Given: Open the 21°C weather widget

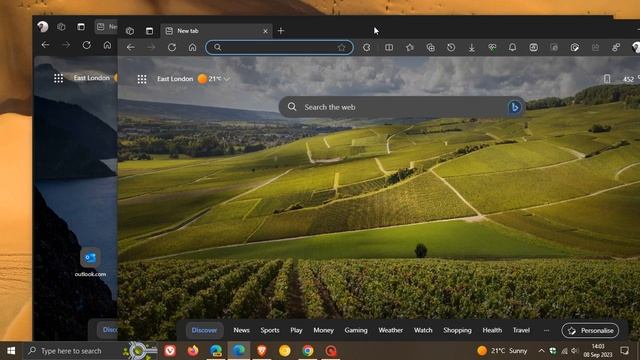Looking at the screenshot, I should click(x=209, y=79).
